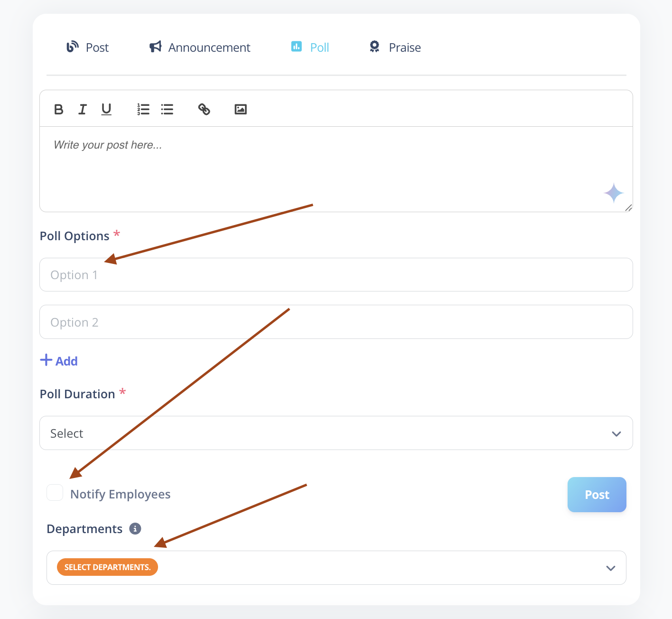Apply bold formatting in the editor
This screenshot has height=619, width=672.
click(59, 109)
